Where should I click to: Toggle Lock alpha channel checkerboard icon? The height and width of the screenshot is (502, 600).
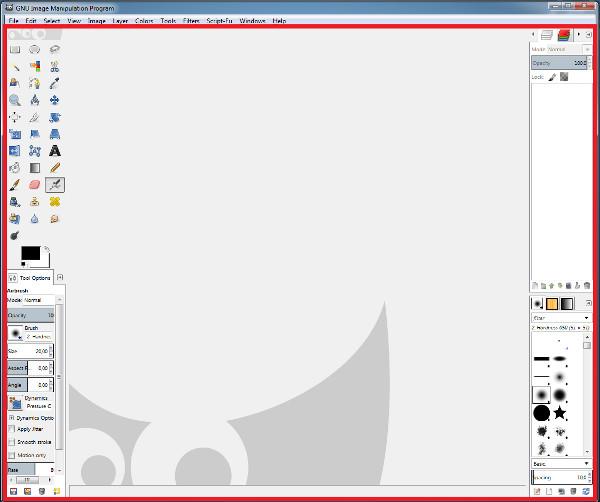[564, 77]
